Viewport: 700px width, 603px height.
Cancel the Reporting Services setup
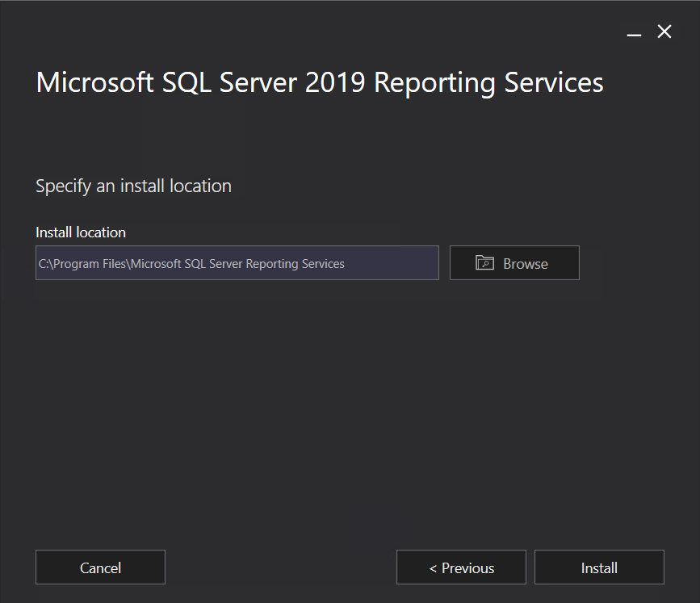point(100,567)
